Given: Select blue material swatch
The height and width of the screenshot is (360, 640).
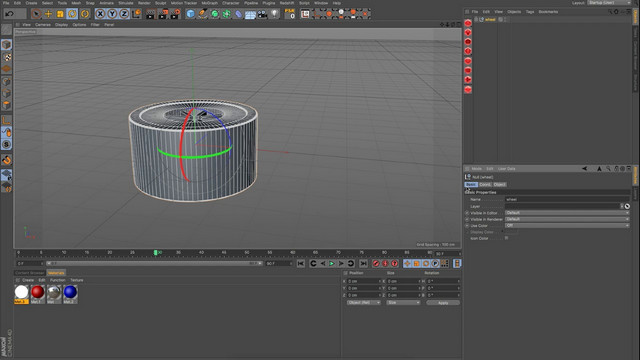Looking at the screenshot, I should tap(70, 294).
